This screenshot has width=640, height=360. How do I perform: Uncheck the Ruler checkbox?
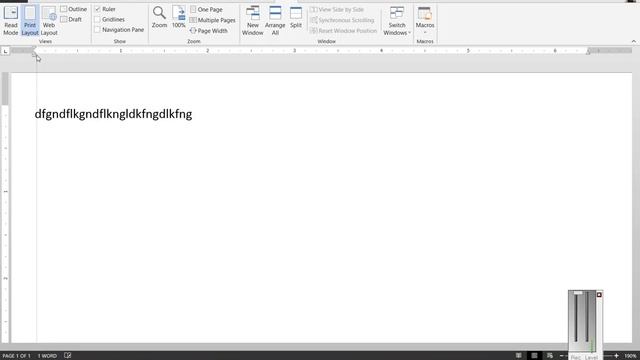(98, 9)
